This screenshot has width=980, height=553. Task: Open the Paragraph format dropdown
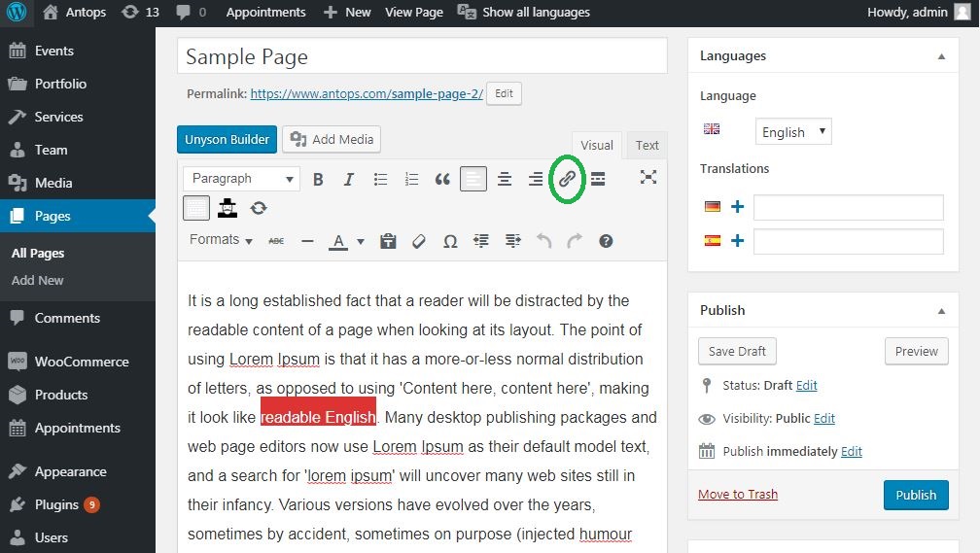click(242, 179)
